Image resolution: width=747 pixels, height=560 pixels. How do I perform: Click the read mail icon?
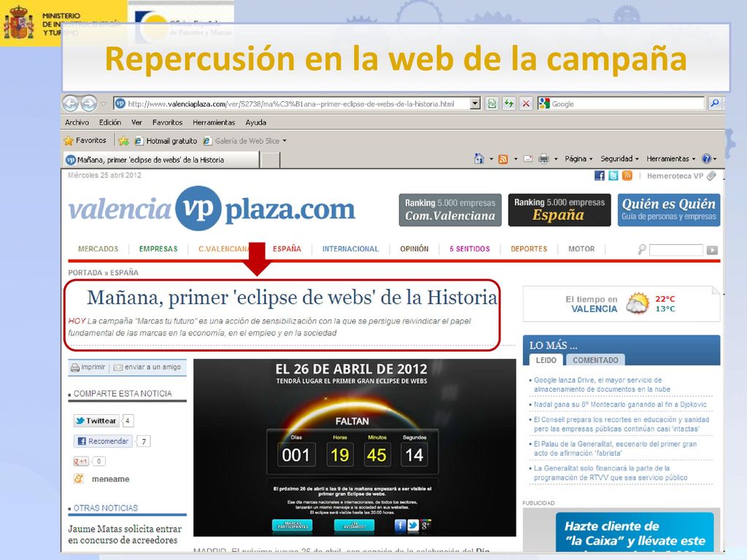click(528, 158)
